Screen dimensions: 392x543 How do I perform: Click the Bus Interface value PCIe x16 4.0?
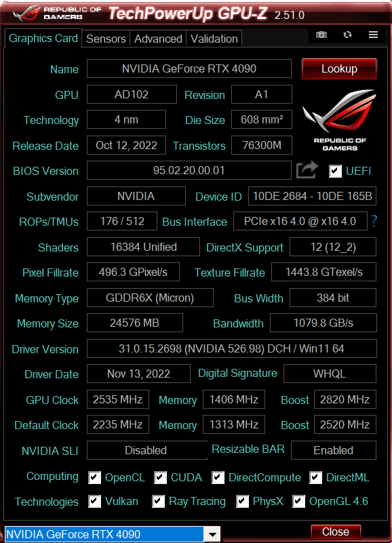coord(300,221)
